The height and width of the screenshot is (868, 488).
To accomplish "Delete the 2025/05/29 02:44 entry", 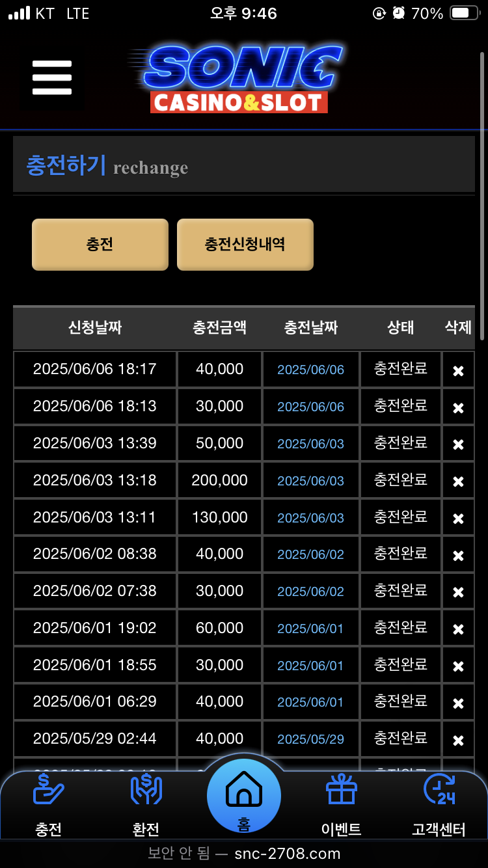I will 458,740.
